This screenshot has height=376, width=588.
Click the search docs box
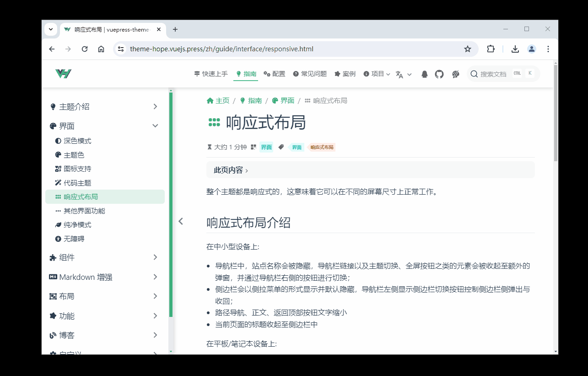[503, 74]
